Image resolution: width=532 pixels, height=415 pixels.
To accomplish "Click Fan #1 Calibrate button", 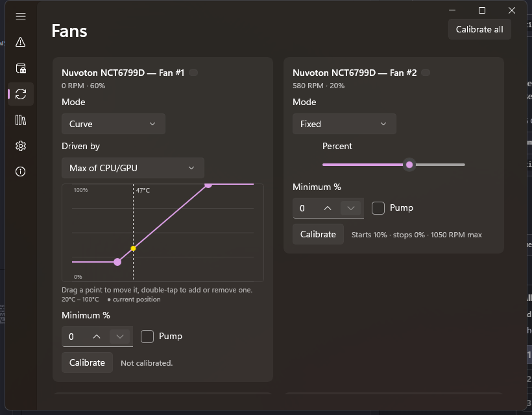I will tap(87, 362).
